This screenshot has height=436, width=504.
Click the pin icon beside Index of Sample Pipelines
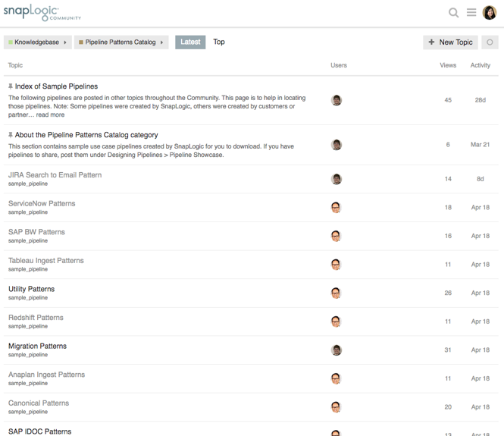coord(11,86)
